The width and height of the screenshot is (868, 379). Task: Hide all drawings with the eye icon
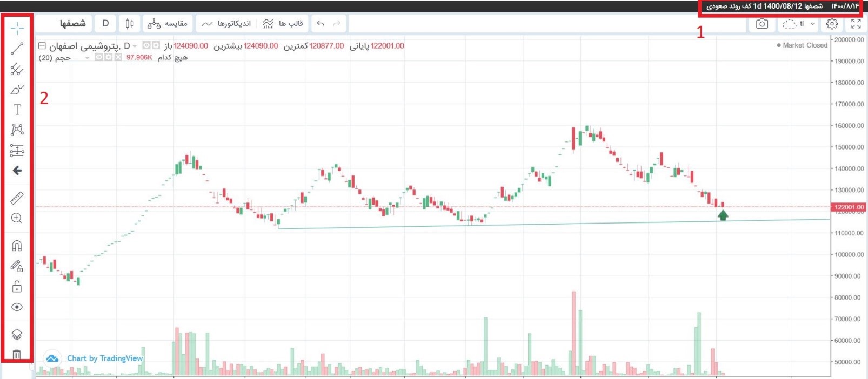pos(17,307)
